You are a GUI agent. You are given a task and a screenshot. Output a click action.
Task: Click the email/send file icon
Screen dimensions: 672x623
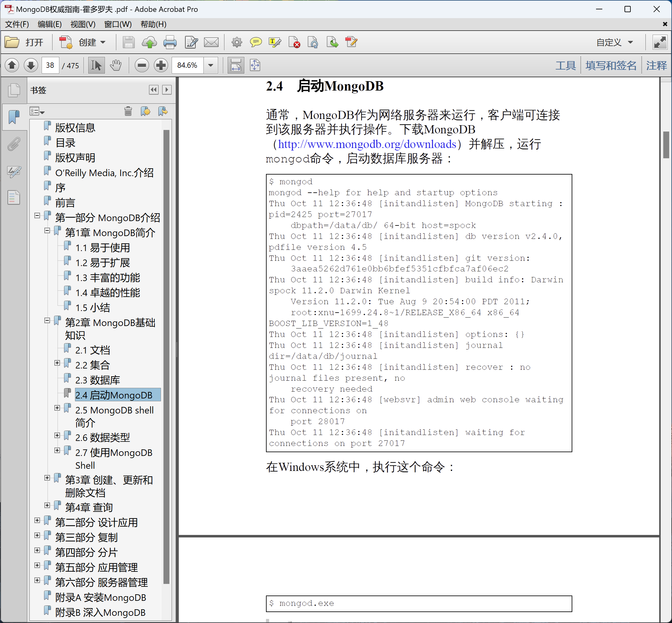coord(211,42)
